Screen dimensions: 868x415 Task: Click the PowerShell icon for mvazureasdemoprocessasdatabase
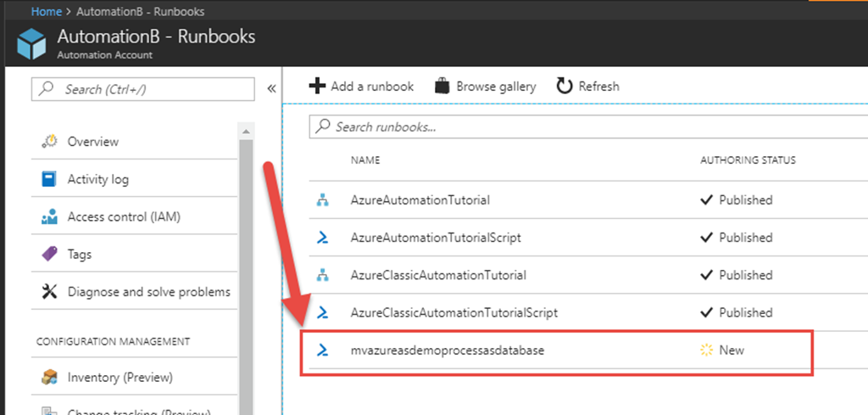(x=322, y=350)
